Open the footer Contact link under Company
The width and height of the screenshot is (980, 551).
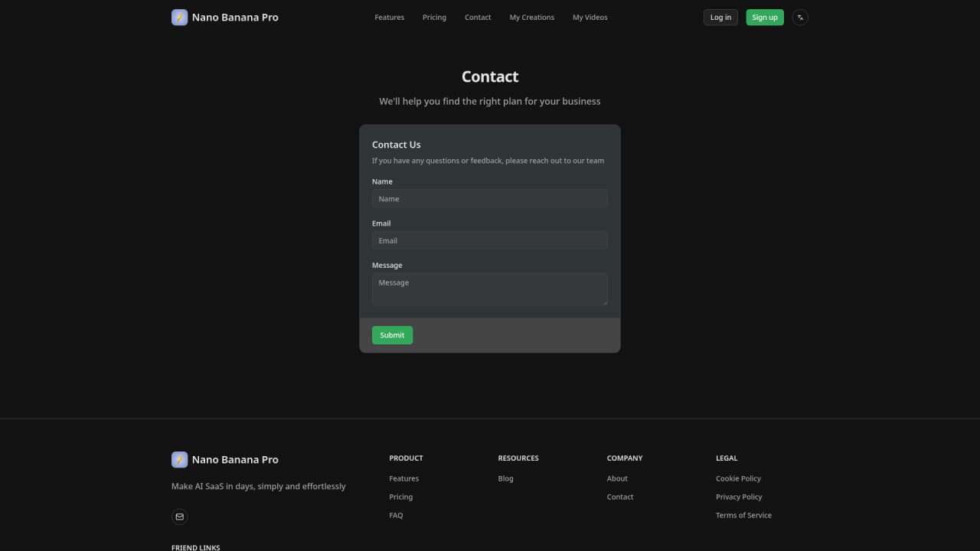pos(620,497)
